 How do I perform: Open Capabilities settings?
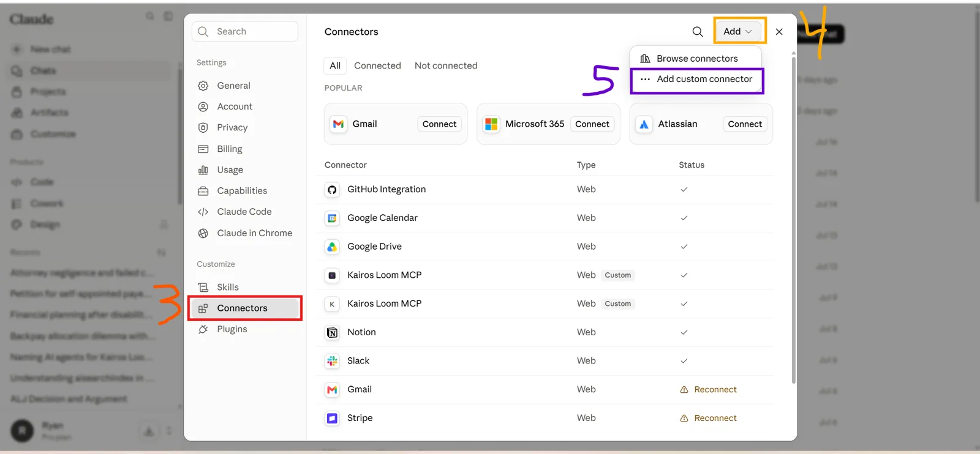coord(245,191)
